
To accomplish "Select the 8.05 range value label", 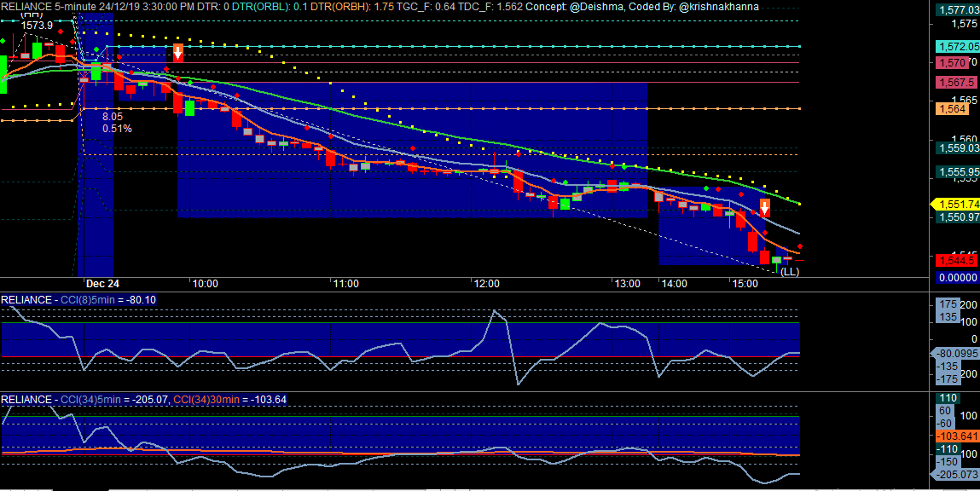I will click(113, 116).
